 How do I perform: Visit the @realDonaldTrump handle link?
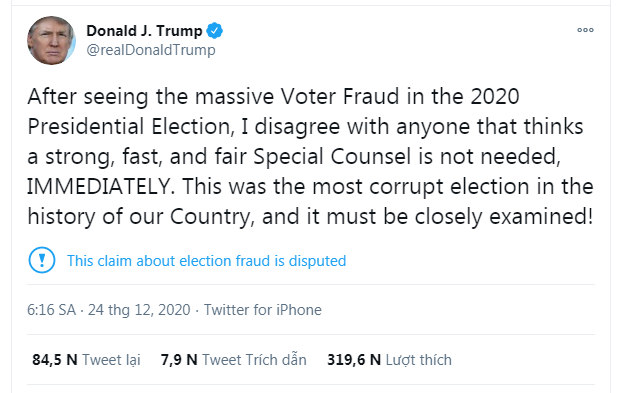(x=151, y=50)
